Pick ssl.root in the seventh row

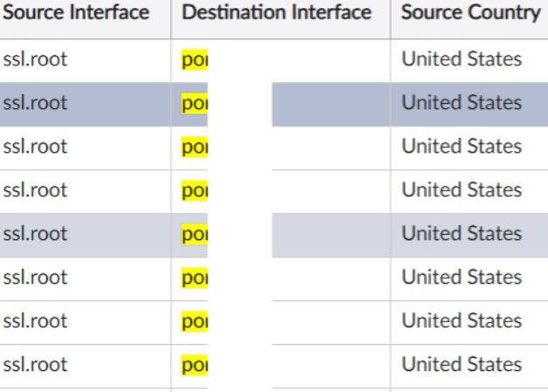coord(35,321)
